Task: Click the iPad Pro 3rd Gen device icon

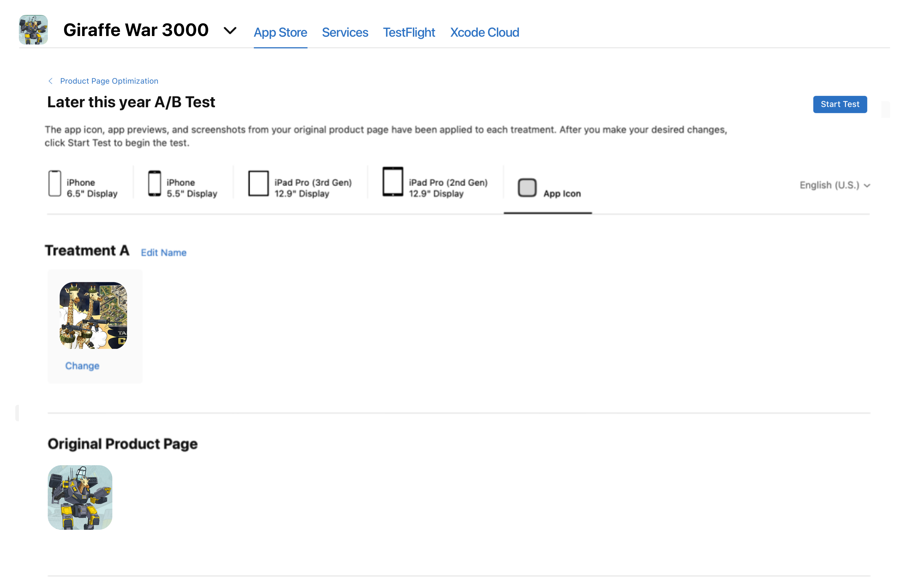Action: click(x=259, y=184)
